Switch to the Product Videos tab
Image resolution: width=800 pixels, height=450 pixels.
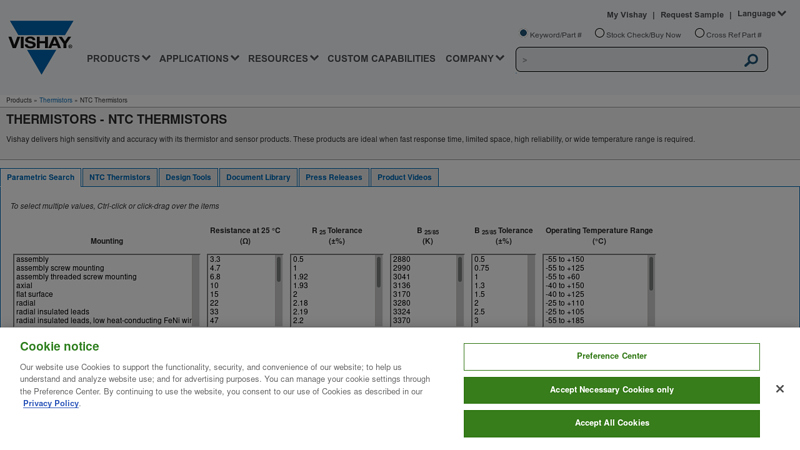404,177
